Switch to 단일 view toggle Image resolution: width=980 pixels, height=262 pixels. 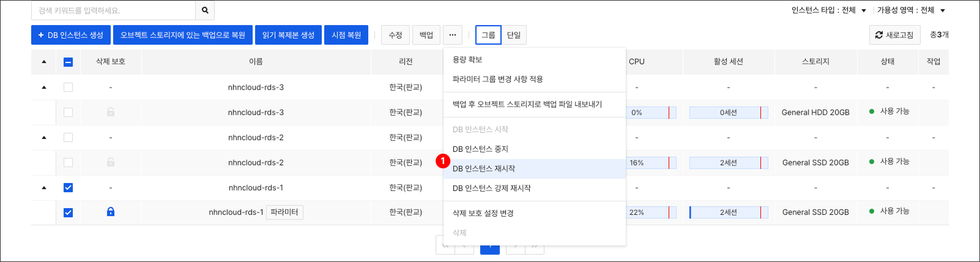tap(514, 35)
